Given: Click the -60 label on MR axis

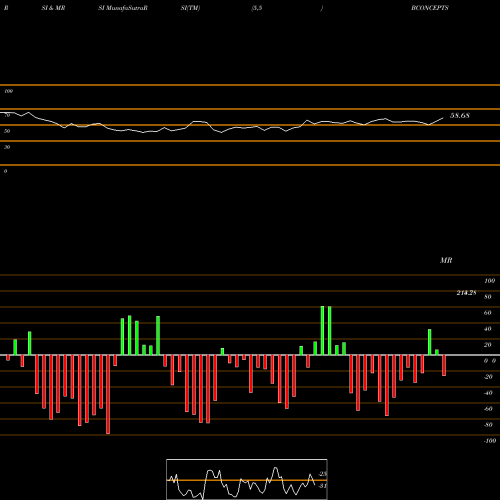Looking at the screenshot, I should pyautogui.click(x=488, y=409).
